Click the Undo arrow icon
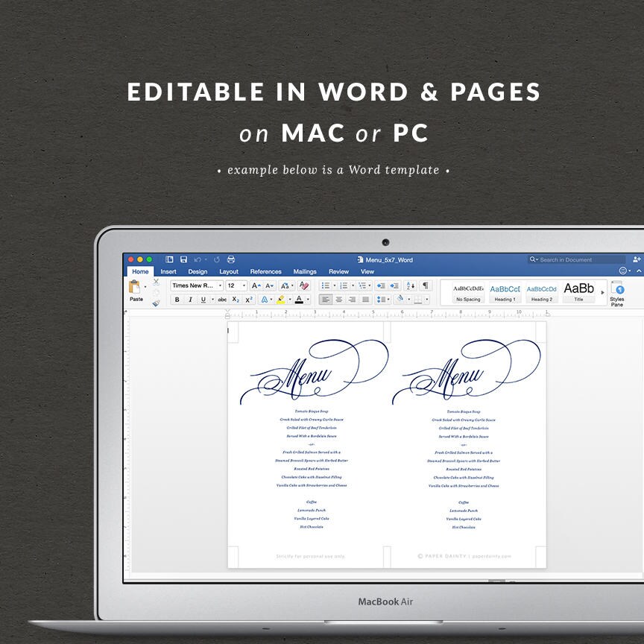Screen dimensions: 644x644 198,259
